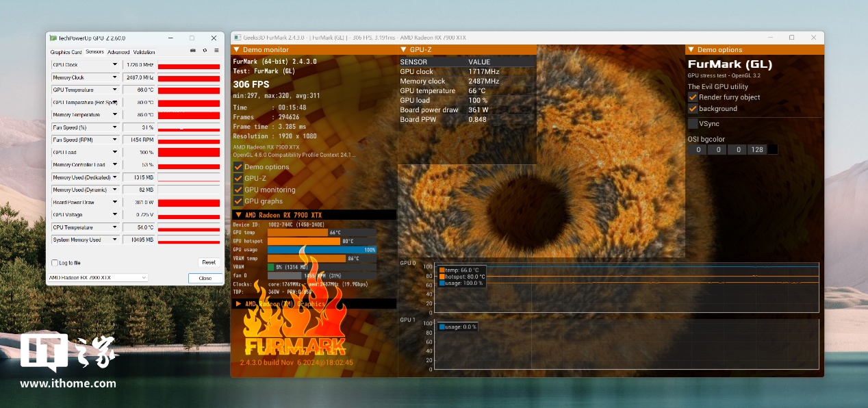Expand the AMD Radeon(TM) Graphics section

(x=238, y=303)
